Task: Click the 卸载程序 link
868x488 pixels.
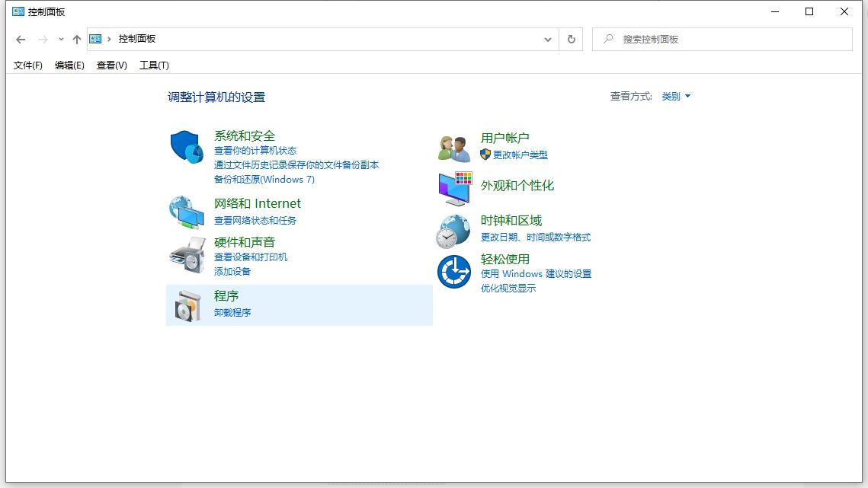Action: pyautogui.click(x=232, y=312)
